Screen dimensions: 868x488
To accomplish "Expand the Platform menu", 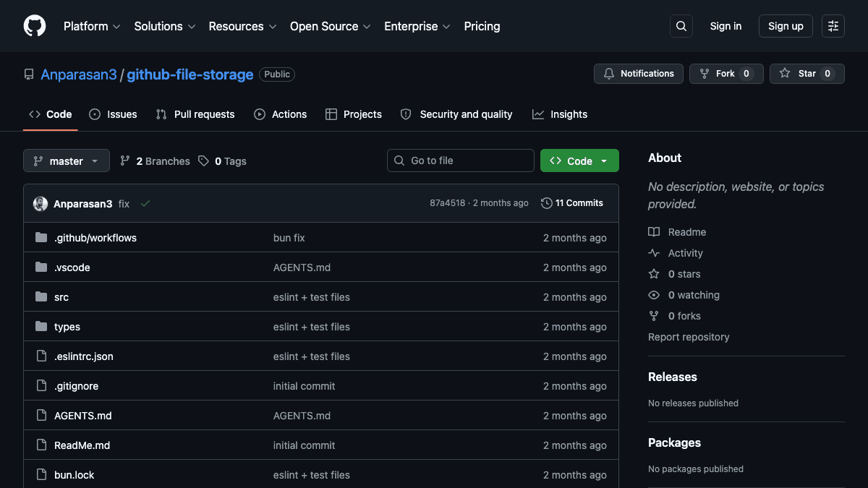I will point(92,26).
